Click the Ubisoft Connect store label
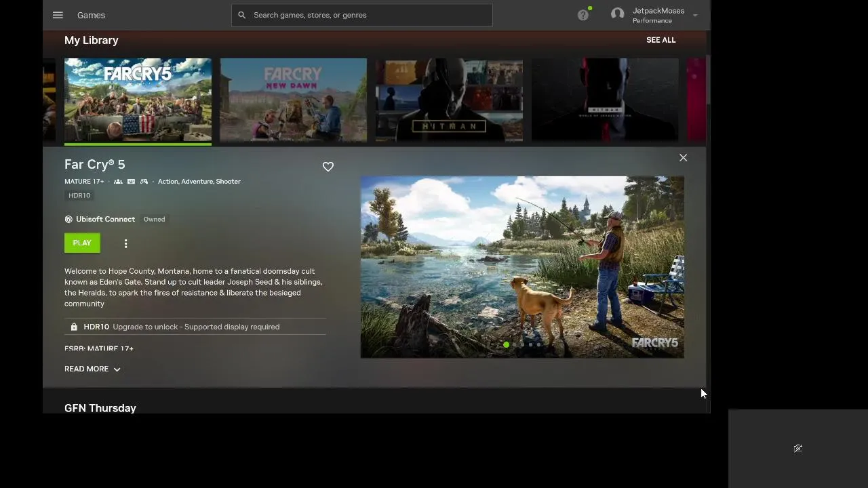 [x=105, y=220]
